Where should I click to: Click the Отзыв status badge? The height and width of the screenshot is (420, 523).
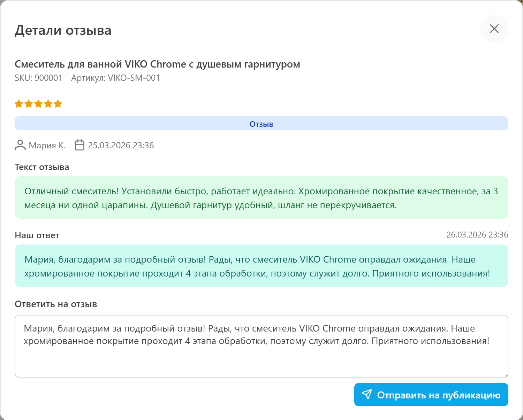coord(261,123)
